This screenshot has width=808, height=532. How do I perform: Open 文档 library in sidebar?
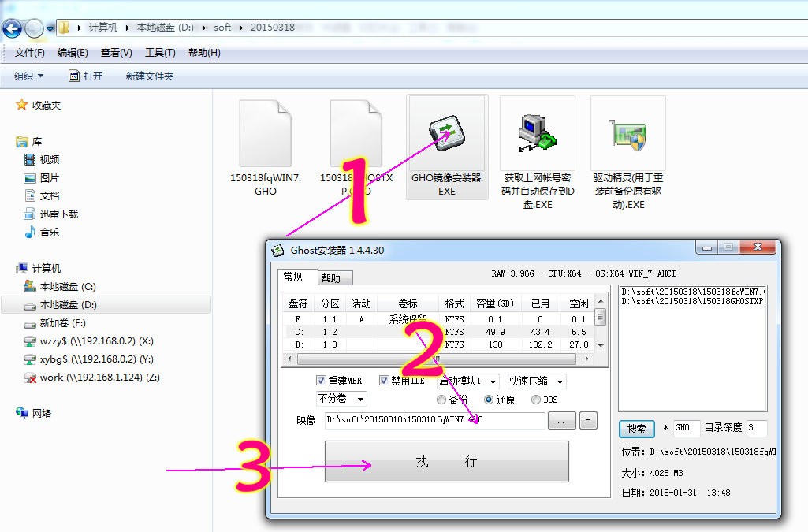[43, 195]
